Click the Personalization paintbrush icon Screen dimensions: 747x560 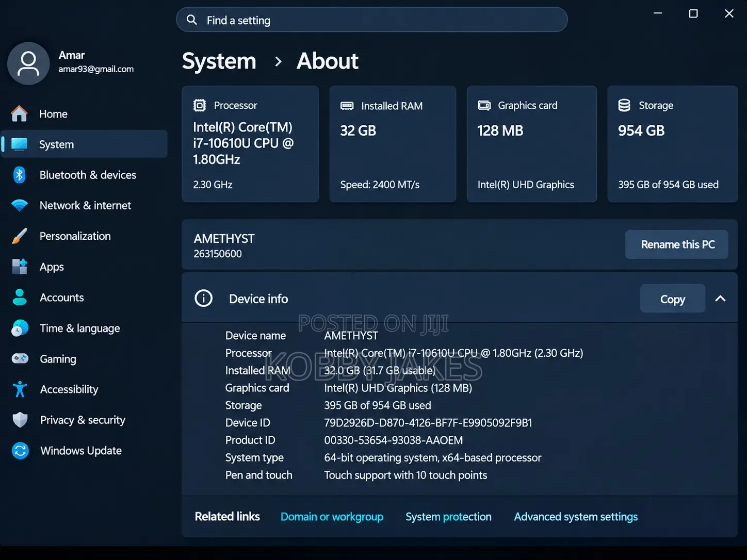click(19, 236)
